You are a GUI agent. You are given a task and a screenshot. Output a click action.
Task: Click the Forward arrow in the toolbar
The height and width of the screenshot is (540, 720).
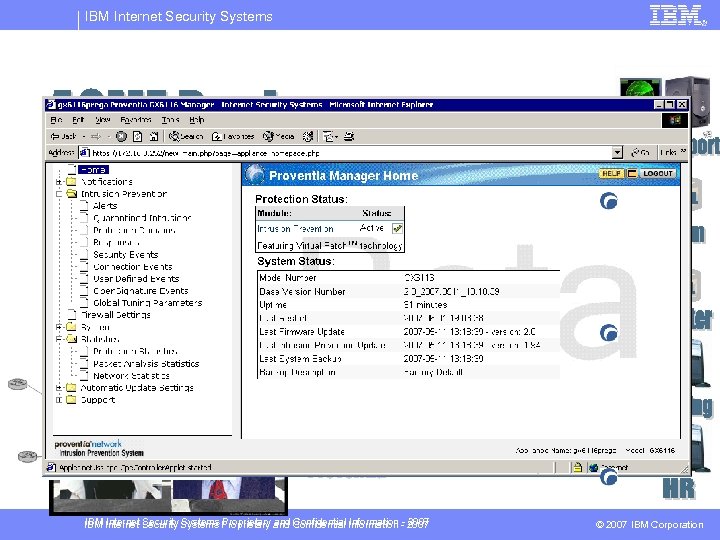[96, 136]
